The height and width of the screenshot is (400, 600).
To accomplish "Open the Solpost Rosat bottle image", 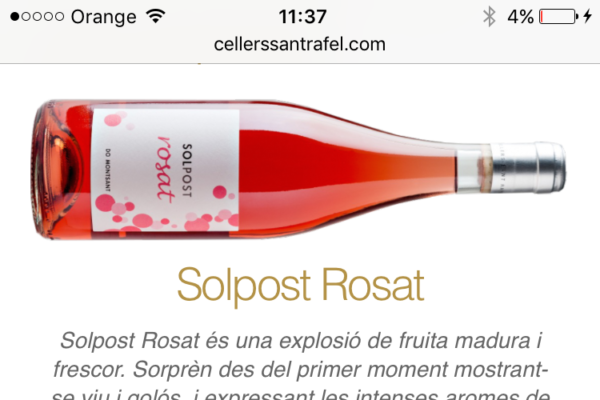I will pyautogui.click(x=298, y=170).
